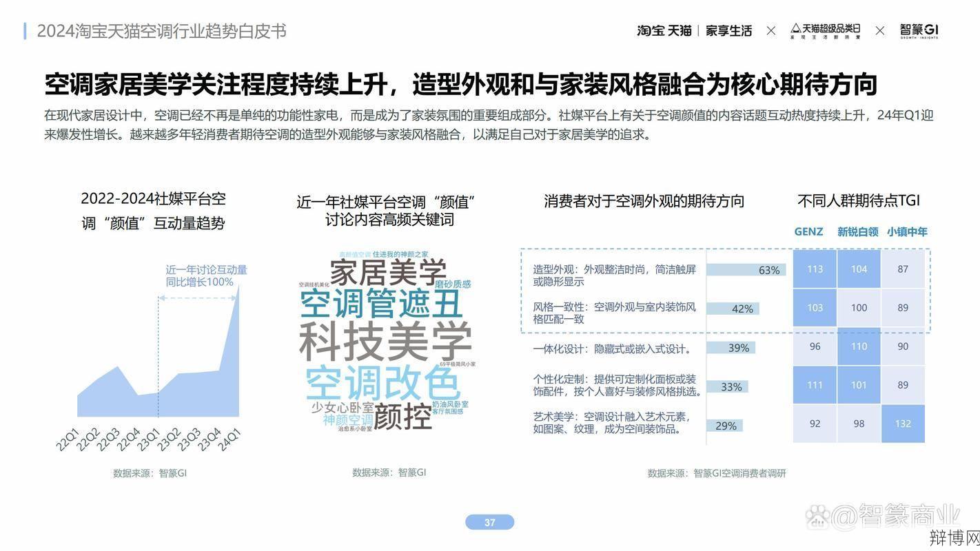Image resolution: width=980 pixels, height=551 pixels.
Task: Click the keyword 少女心卧室
Action: click(x=342, y=407)
